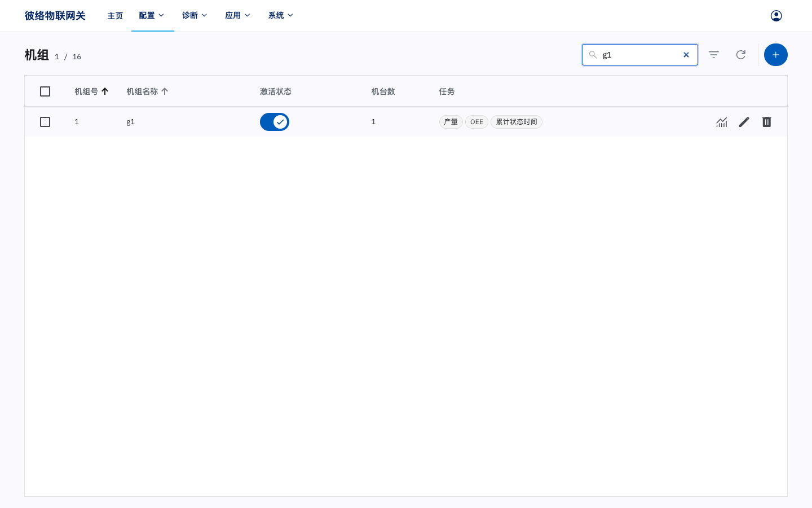This screenshot has width=812, height=508.
Task: Clear the g1 search text
Action: pyautogui.click(x=686, y=55)
